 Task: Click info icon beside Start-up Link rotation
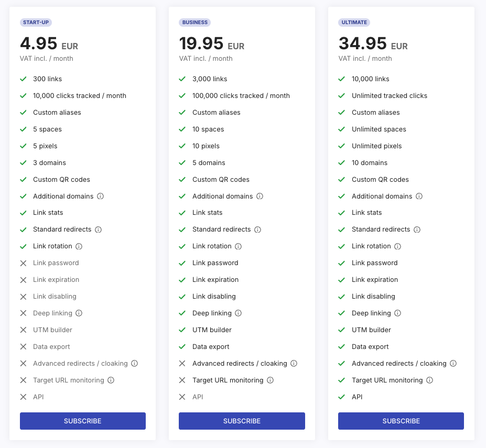(x=79, y=246)
